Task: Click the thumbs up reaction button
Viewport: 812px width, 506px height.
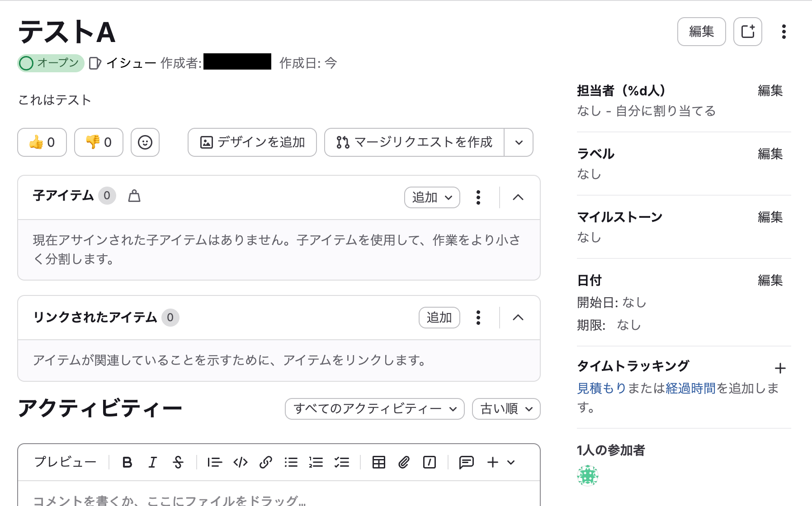Action: [x=42, y=142]
